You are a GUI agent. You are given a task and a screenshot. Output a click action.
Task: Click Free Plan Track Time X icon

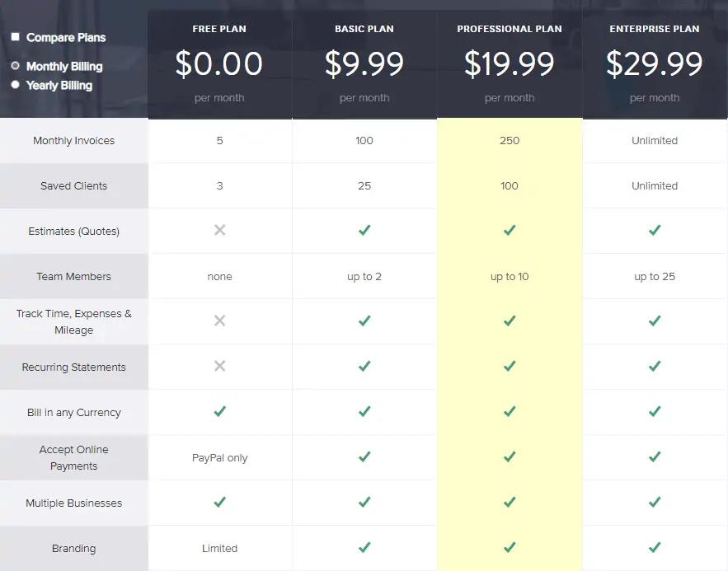tap(219, 321)
